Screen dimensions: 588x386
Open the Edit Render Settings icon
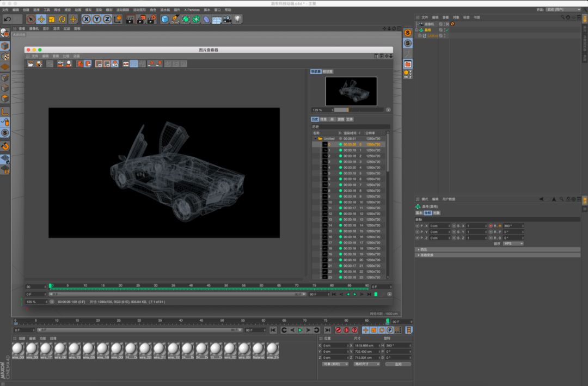coord(150,19)
